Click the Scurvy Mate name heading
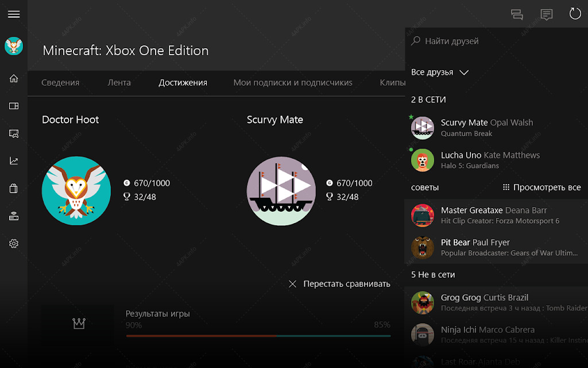Viewport: 588px width, 368px height. (x=275, y=120)
